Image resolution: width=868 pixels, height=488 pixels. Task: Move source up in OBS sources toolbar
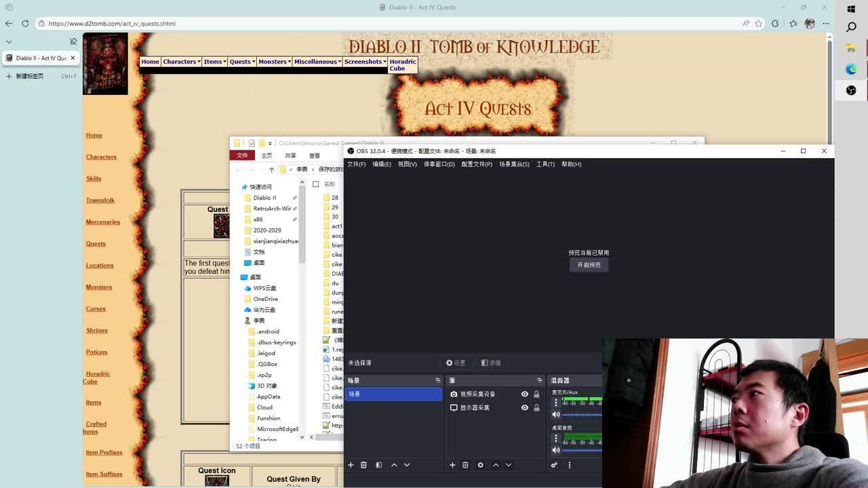coord(496,465)
